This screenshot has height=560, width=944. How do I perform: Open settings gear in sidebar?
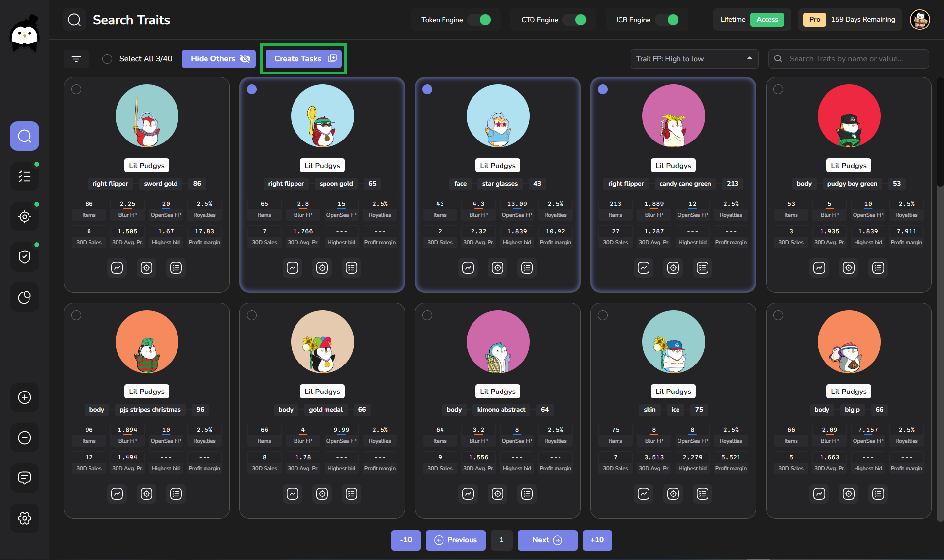pos(25,518)
